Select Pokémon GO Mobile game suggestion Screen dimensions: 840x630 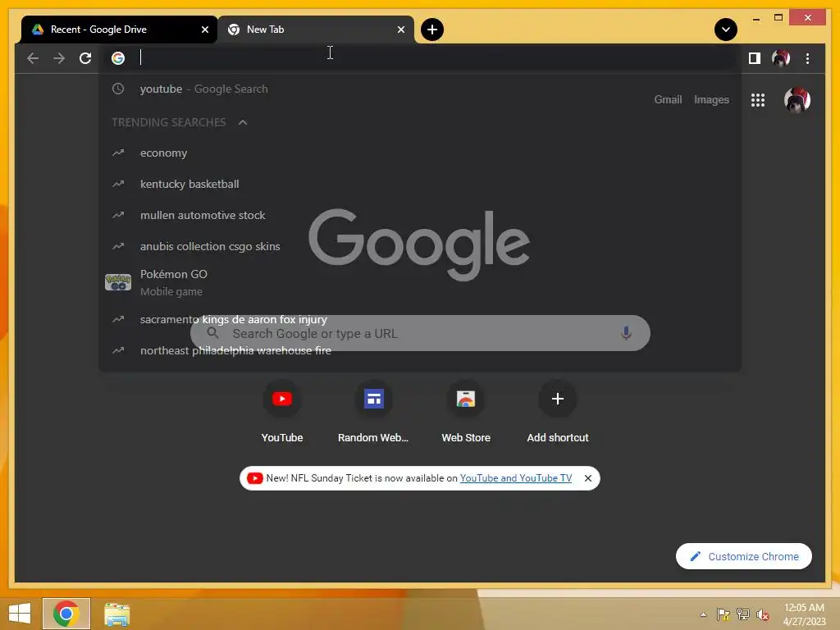point(420,282)
